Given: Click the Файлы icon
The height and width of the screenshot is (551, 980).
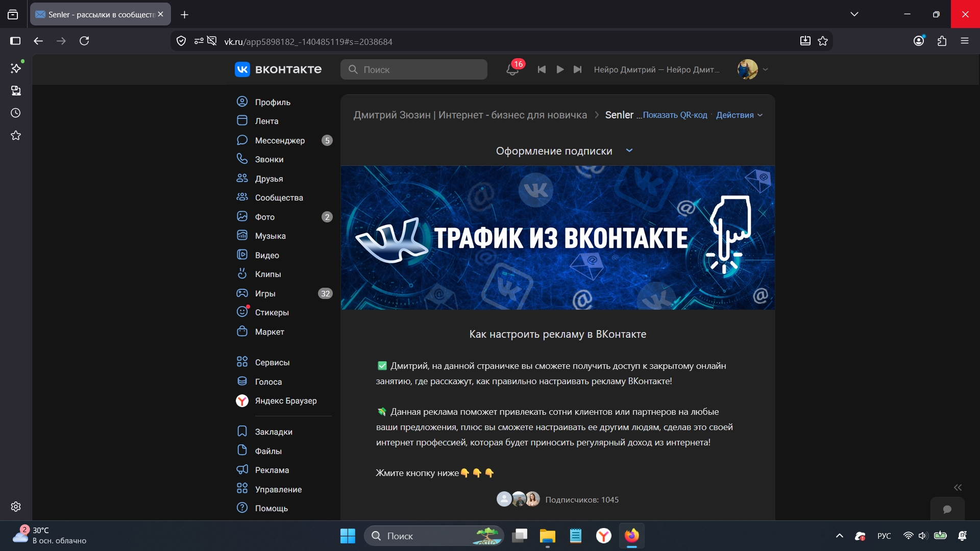Looking at the screenshot, I should [242, 450].
